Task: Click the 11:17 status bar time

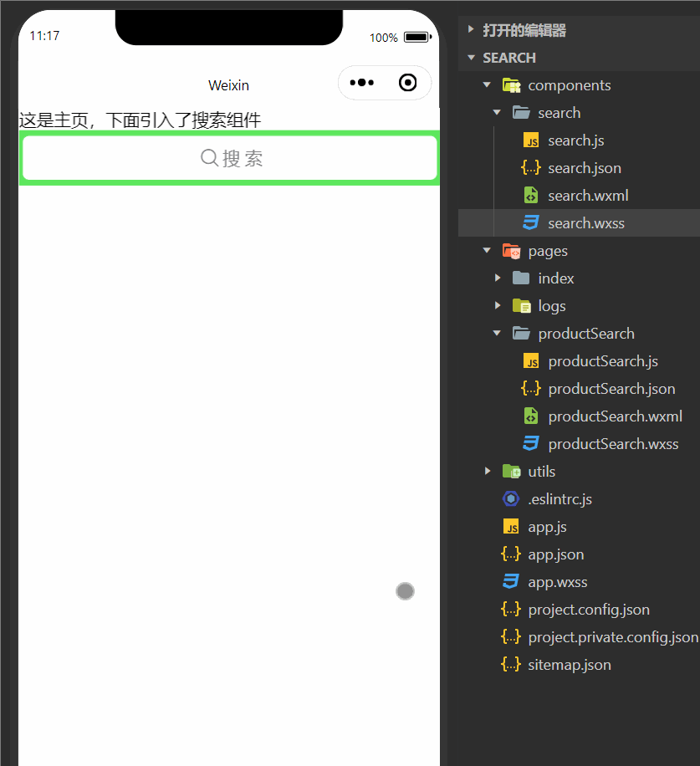Action: coord(44,36)
